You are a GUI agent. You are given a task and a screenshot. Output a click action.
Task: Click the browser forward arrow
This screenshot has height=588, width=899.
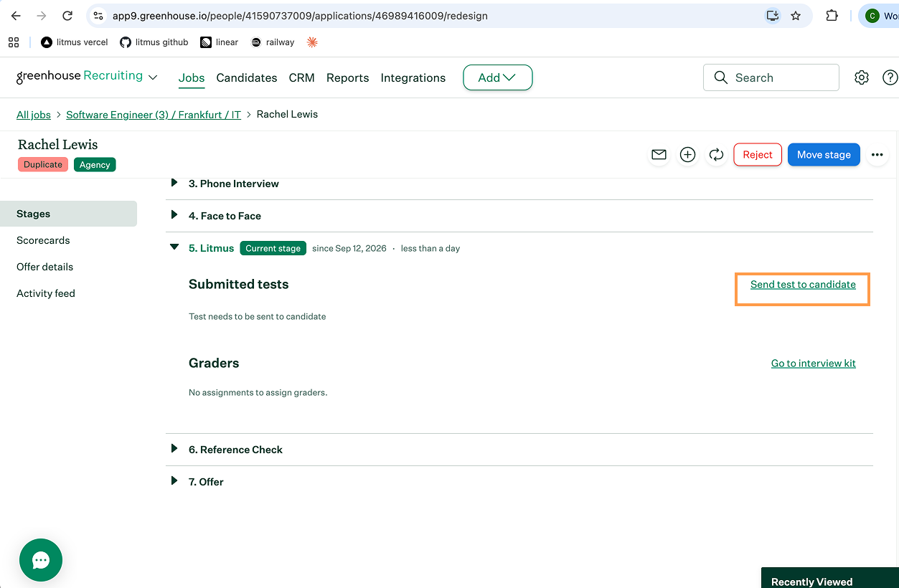click(42, 16)
